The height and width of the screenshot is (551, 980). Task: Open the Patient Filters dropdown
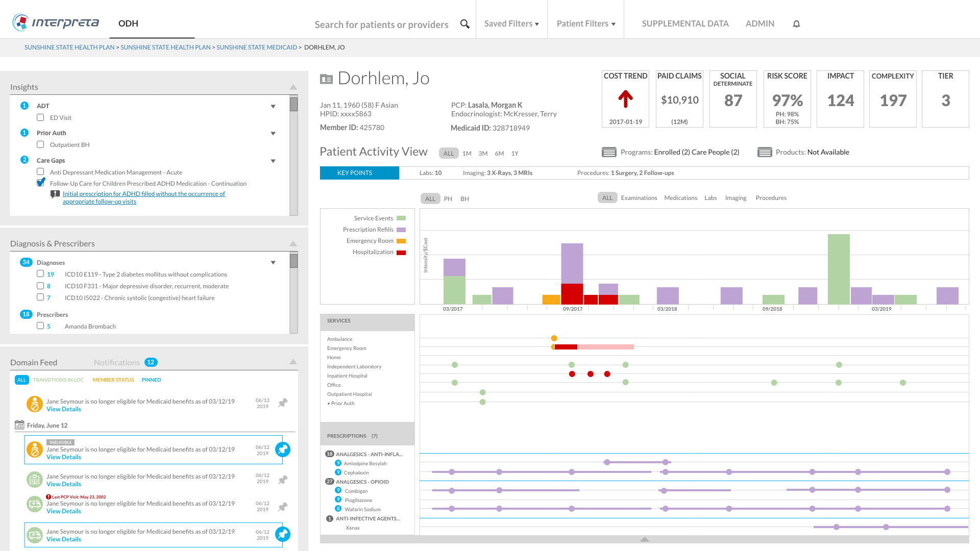pos(586,23)
